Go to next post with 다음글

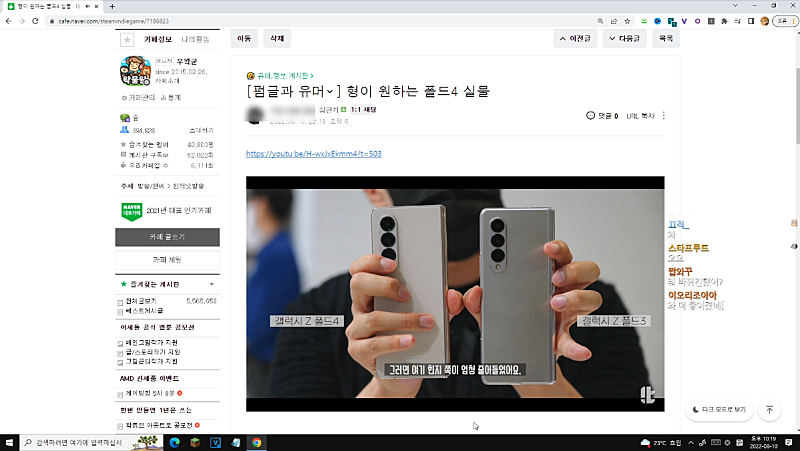624,38
